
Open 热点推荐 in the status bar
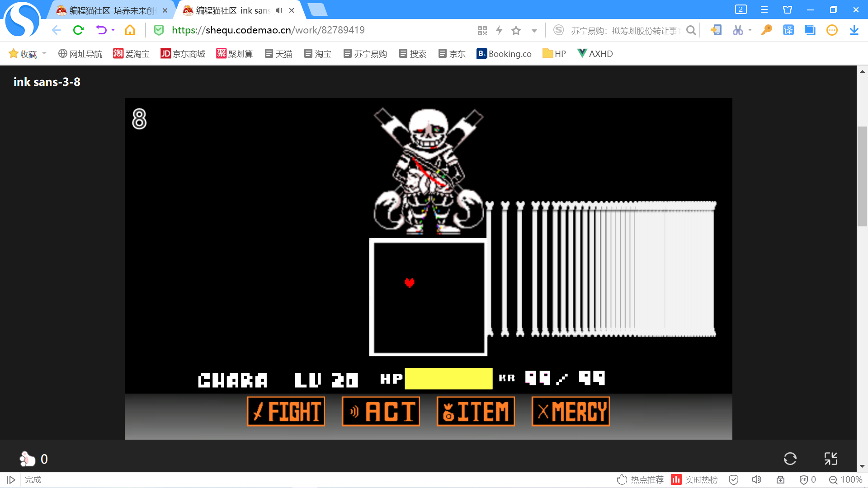[641, 480]
